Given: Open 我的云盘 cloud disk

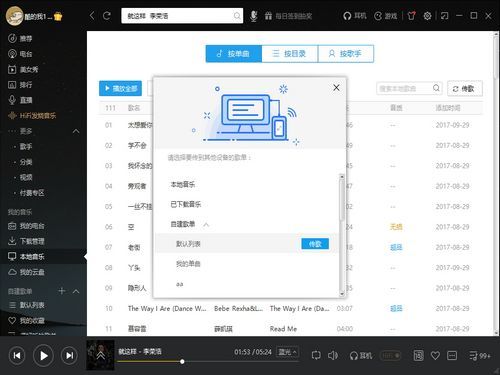Looking at the screenshot, I should click(26, 272).
